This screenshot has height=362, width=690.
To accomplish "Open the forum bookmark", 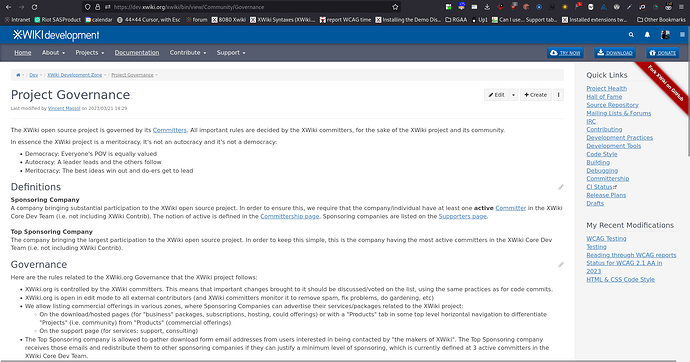I will point(196,20).
